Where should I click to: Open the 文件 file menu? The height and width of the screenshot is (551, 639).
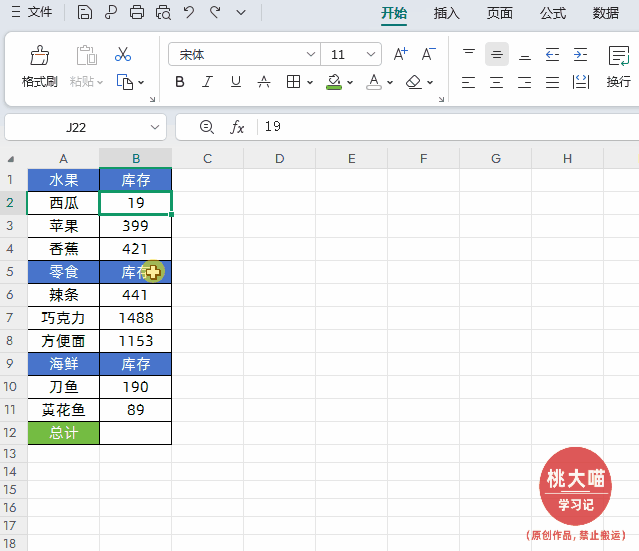(32, 12)
